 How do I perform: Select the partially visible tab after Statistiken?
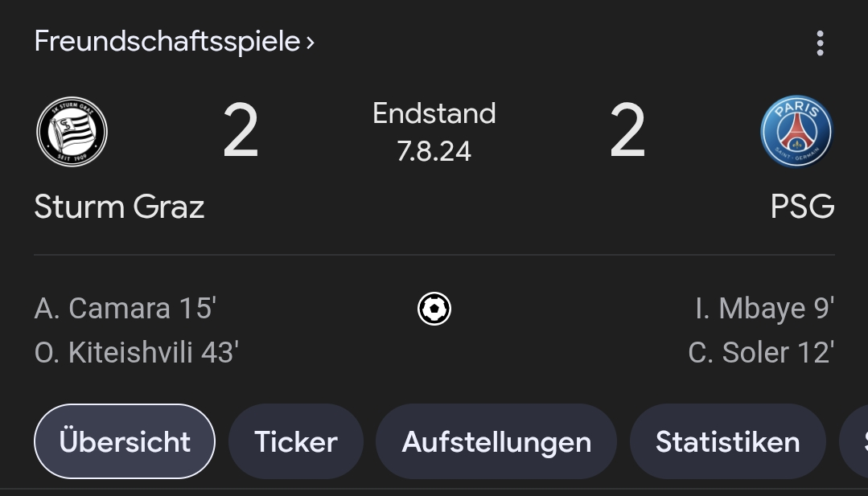tap(854, 441)
